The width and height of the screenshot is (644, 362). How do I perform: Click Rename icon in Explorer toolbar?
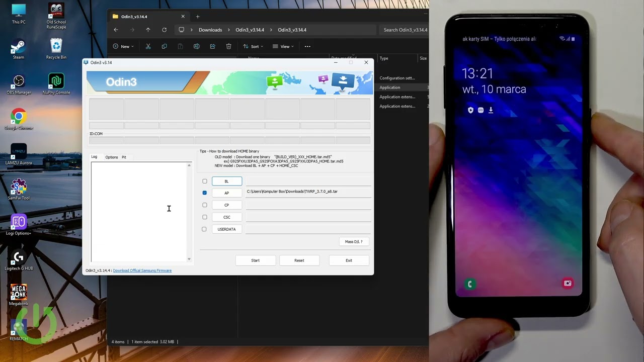tap(196, 46)
